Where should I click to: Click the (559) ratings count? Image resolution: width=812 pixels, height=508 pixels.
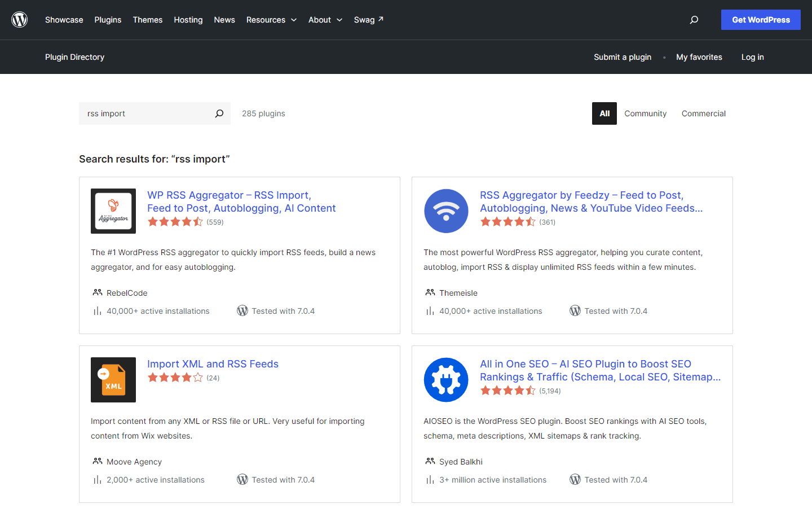pyautogui.click(x=215, y=222)
